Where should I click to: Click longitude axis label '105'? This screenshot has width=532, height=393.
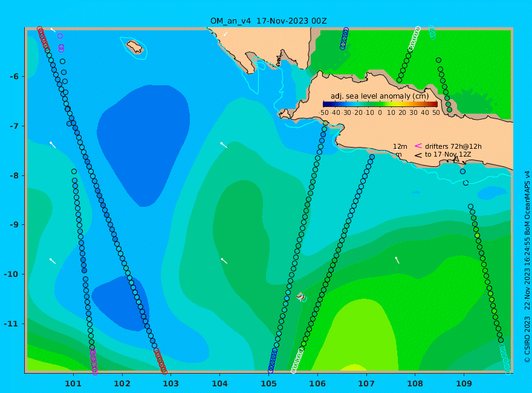[268, 383]
